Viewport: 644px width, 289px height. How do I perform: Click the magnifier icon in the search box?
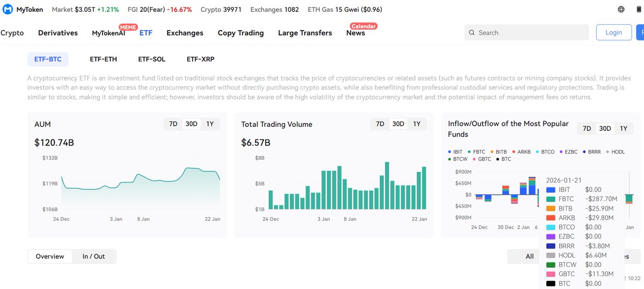coord(472,33)
